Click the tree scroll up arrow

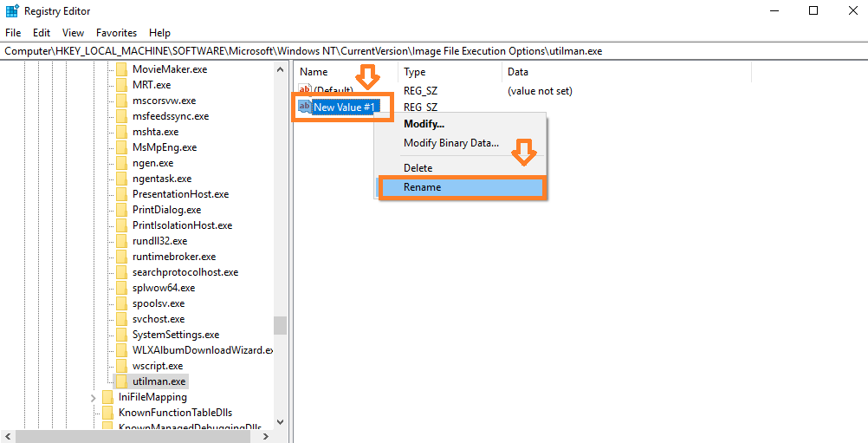point(280,69)
